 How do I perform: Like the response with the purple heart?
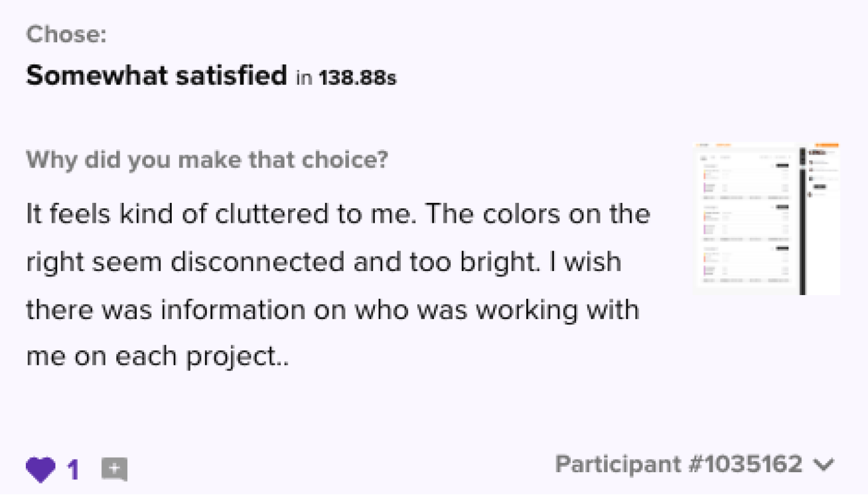click(x=40, y=470)
